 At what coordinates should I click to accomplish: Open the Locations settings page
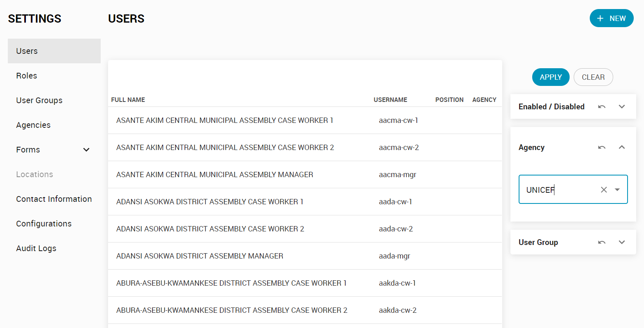(54, 174)
